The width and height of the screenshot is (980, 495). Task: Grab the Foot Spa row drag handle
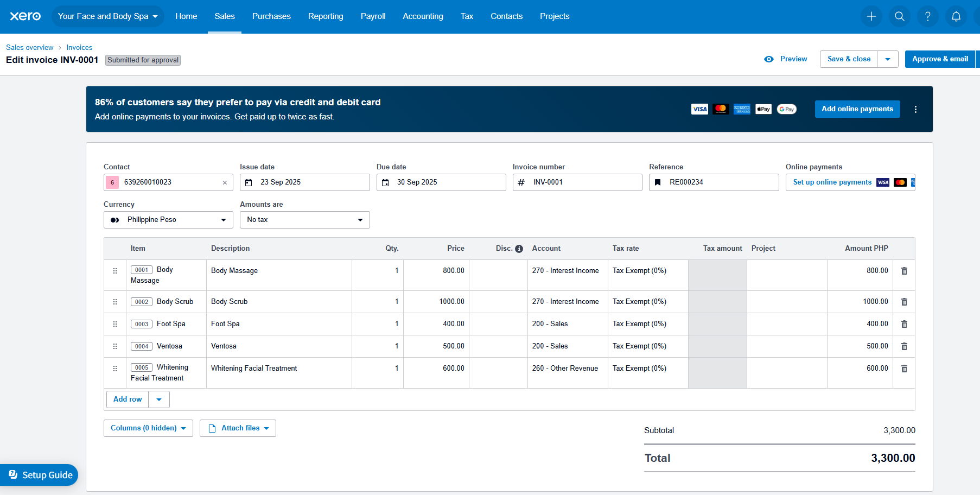tap(115, 324)
